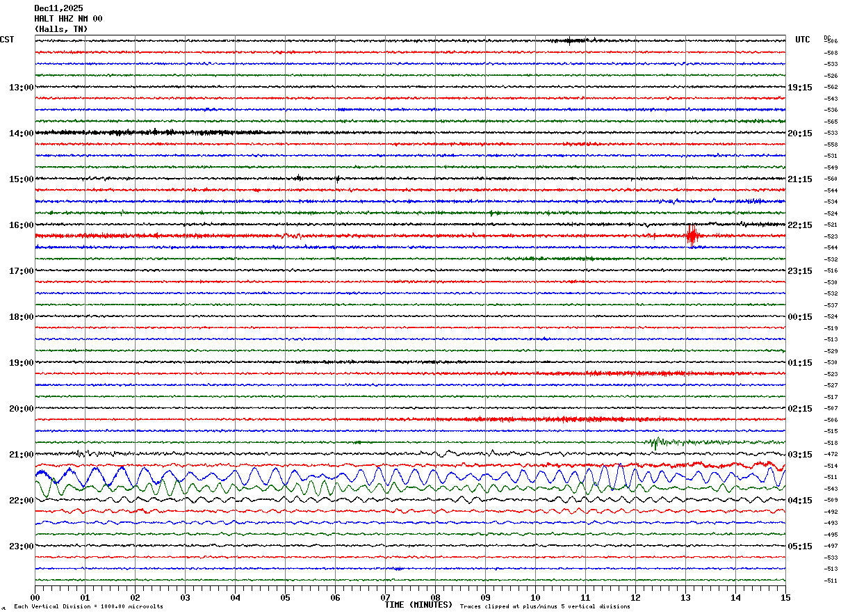Click the 00:15 UTC time label
Image resolution: width=841 pixels, height=616 pixels.
(x=799, y=317)
